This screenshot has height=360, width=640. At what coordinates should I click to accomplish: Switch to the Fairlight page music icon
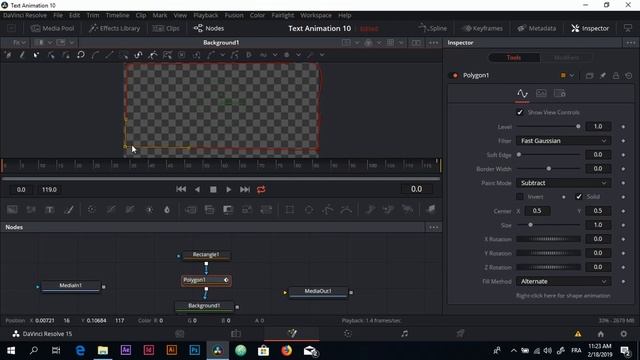coord(404,333)
